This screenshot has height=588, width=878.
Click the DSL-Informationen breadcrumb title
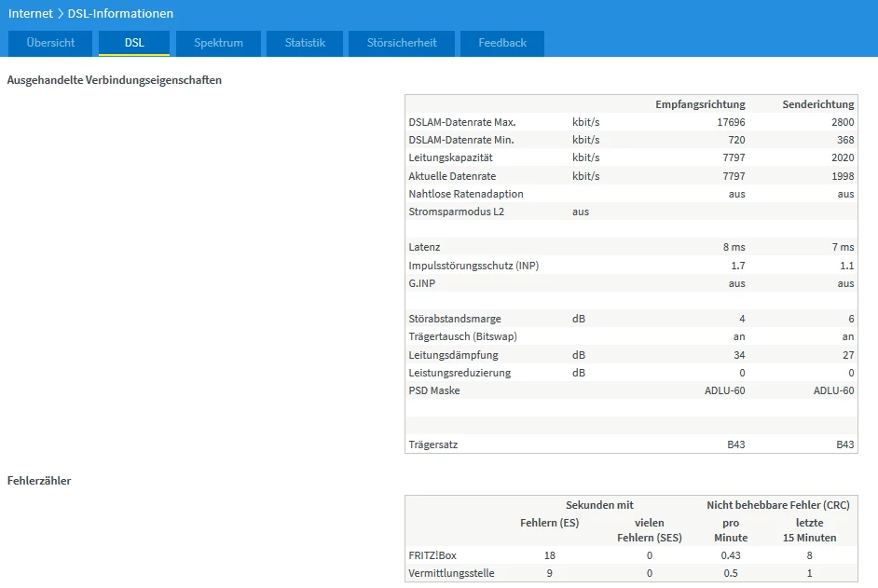click(120, 14)
